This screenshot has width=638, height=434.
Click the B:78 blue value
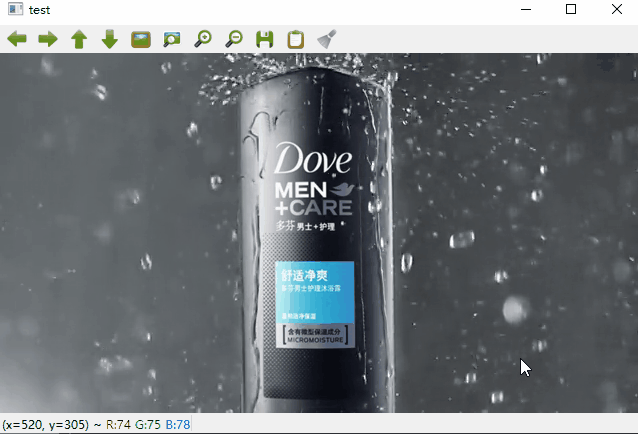[x=178, y=425]
